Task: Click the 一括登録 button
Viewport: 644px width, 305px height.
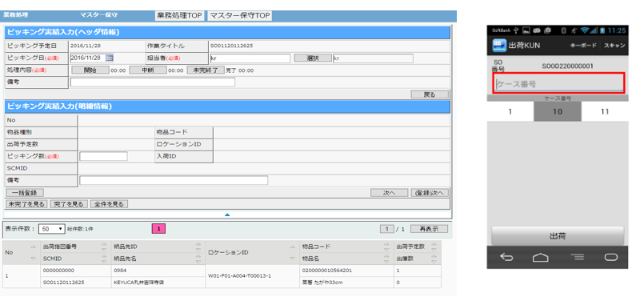Action: (x=25, y=193)
